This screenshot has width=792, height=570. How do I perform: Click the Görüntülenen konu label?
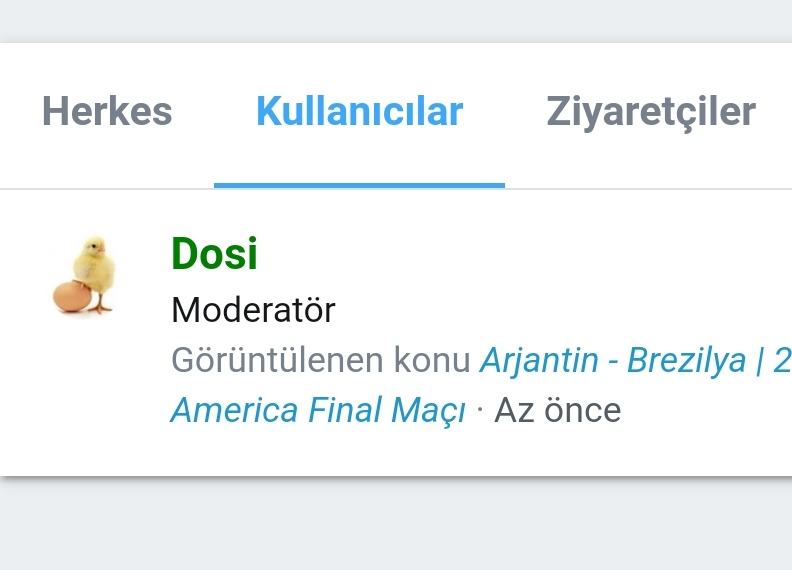[321, 360]
